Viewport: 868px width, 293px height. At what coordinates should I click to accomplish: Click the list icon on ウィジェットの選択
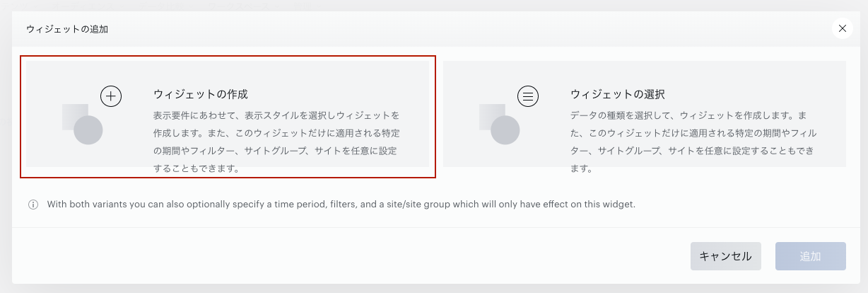point(528,96)
